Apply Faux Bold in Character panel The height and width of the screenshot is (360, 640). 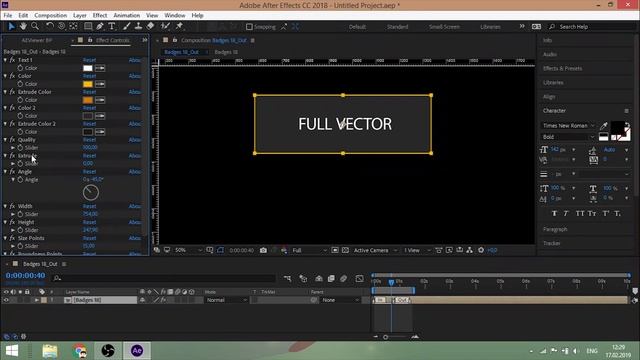[554, 213]
